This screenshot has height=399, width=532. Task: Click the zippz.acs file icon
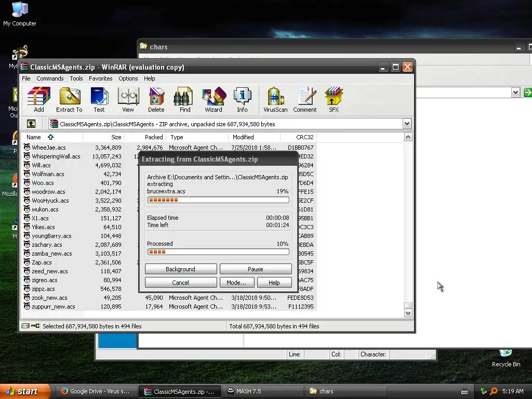pos(27,289)
